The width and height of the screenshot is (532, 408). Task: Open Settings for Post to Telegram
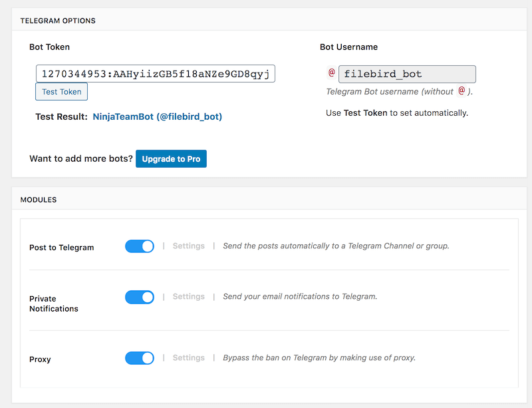click(x=189, y=246)
